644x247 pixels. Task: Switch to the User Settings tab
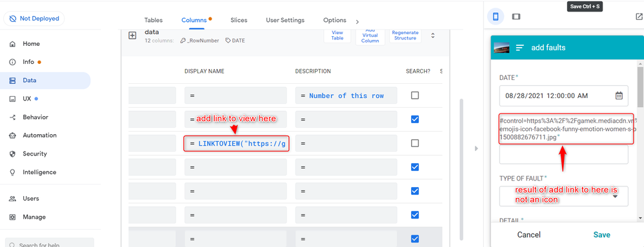tap(285, 20)
